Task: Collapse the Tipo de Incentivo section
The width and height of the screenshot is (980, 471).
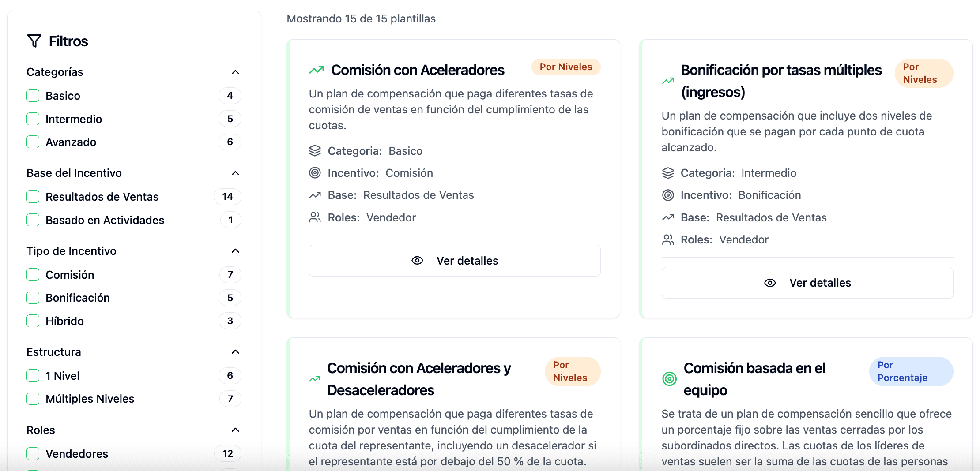Action: point(236,251)
